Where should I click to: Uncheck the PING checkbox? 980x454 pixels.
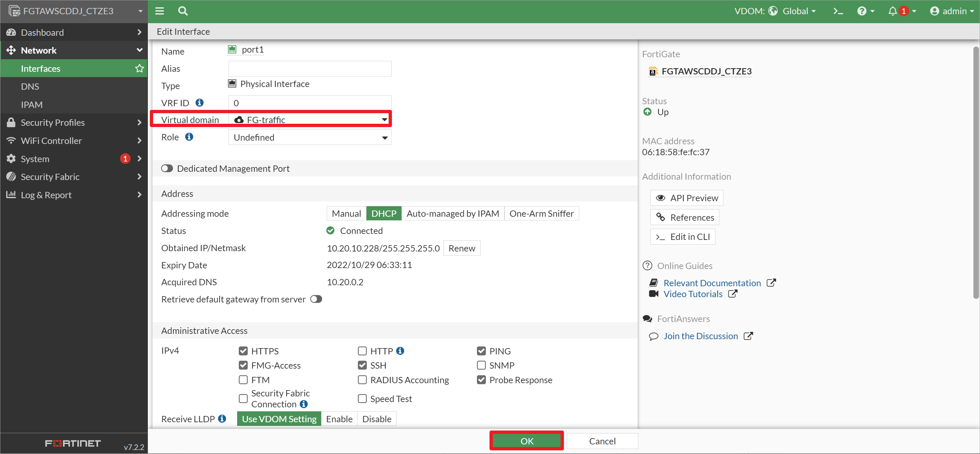point(481,351)
